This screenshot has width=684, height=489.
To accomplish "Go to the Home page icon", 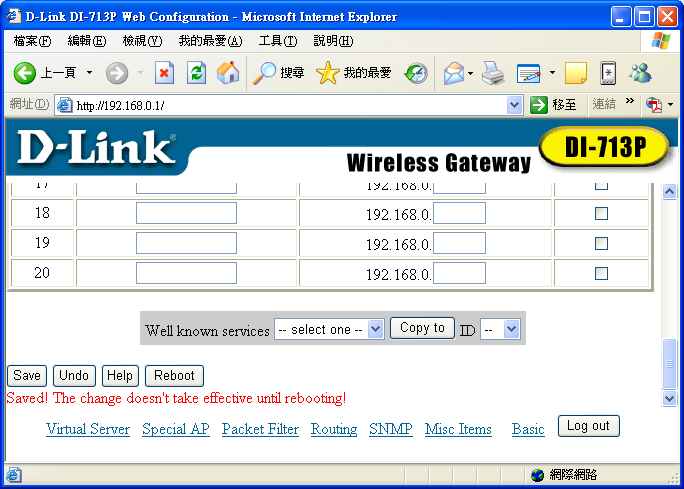I will click(x=228, y=72).
